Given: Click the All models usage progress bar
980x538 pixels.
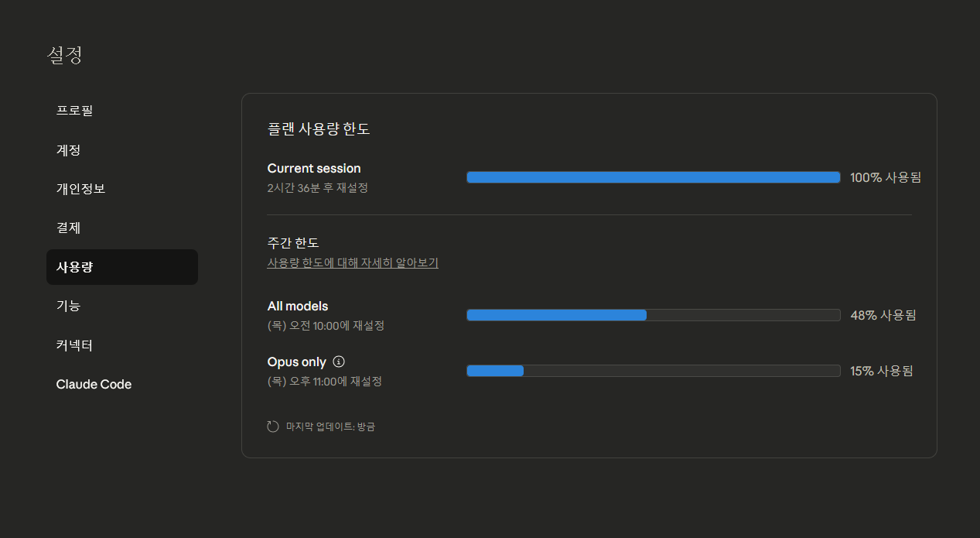Looking at the screenshot, I should [653, 315].
